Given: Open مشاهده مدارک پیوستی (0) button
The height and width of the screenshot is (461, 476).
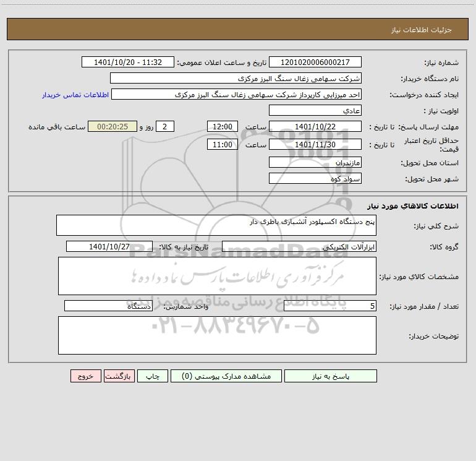Looking at the screenshot, I should pyautogui.click(x=226, y=376).
